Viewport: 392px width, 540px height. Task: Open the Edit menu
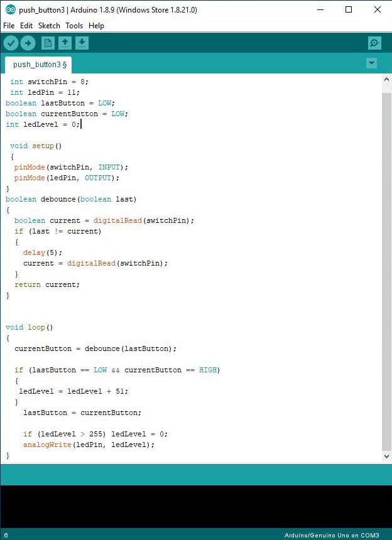pos(26,26)
